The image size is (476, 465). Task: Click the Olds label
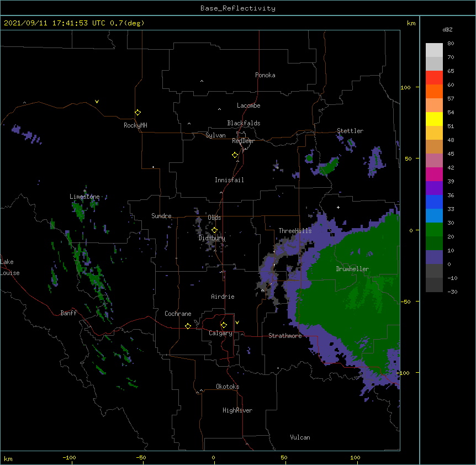click(214, 218)
